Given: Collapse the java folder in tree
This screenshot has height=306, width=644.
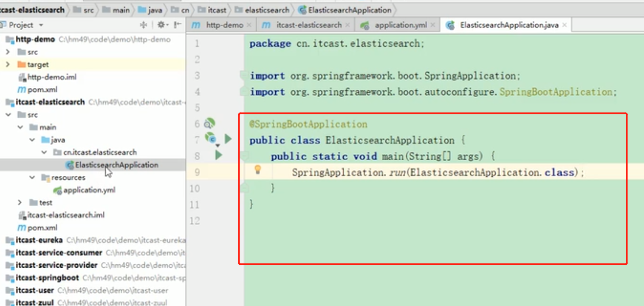Looking at the screenshot, I should [32, 140].
